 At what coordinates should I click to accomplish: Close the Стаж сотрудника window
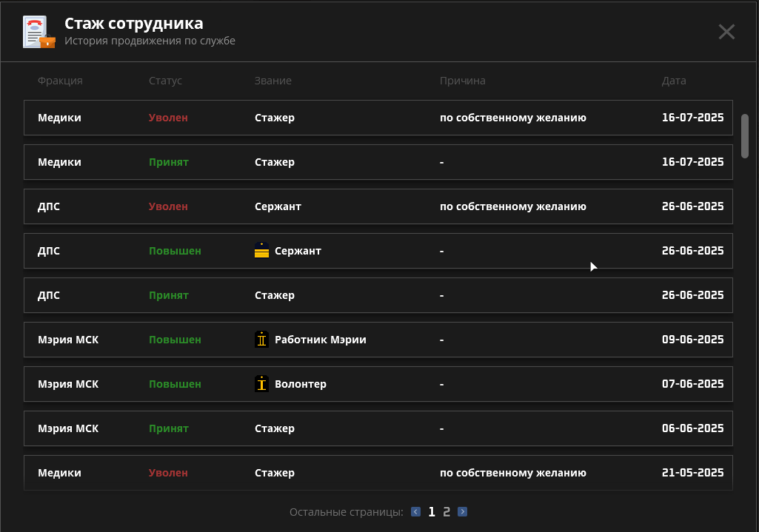click(x=726, y=32)
